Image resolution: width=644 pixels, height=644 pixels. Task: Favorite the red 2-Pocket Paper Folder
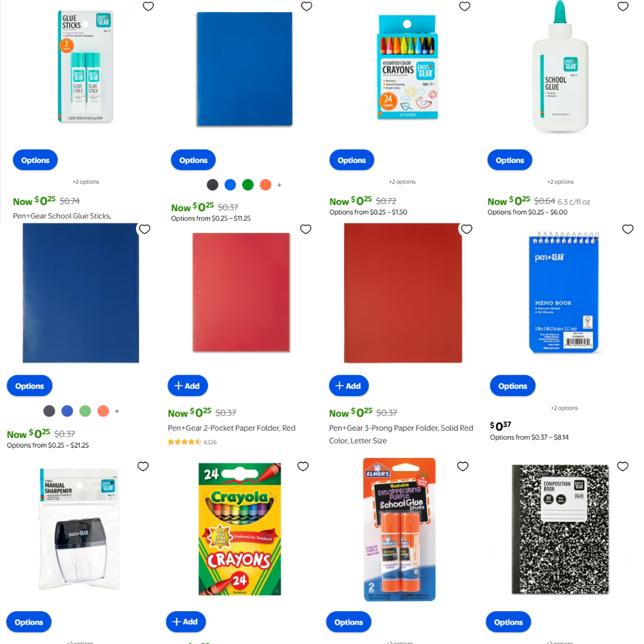pyautogui.click(x=305, y=229)
